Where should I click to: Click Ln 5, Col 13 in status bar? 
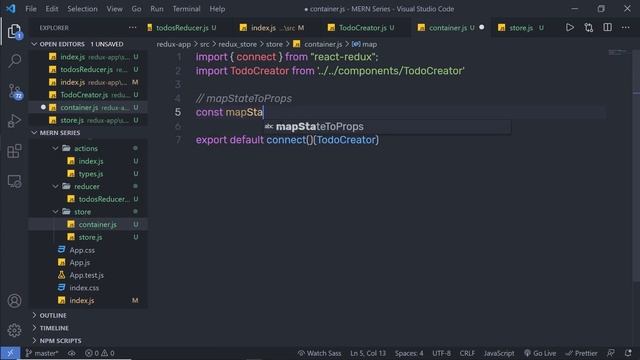coord(368,353)
